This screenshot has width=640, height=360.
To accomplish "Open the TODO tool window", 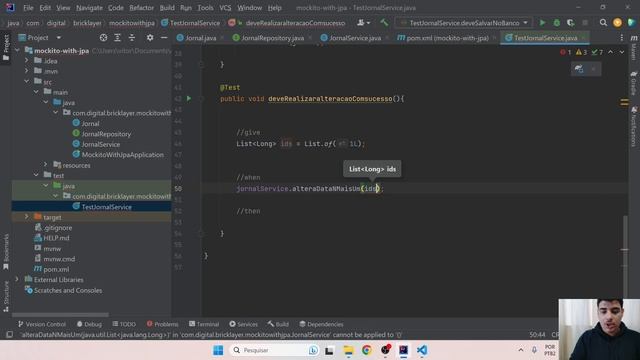I will coord(124,324).
